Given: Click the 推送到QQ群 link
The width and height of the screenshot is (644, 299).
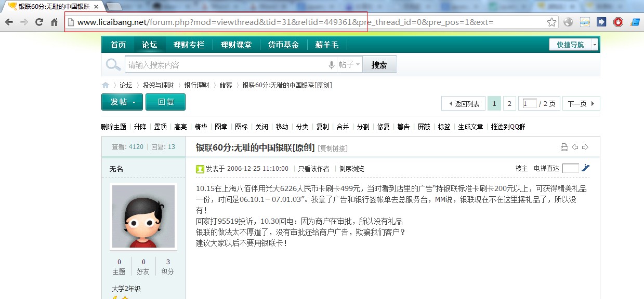Looking at the screenshot, I should (x=508, y=127).
